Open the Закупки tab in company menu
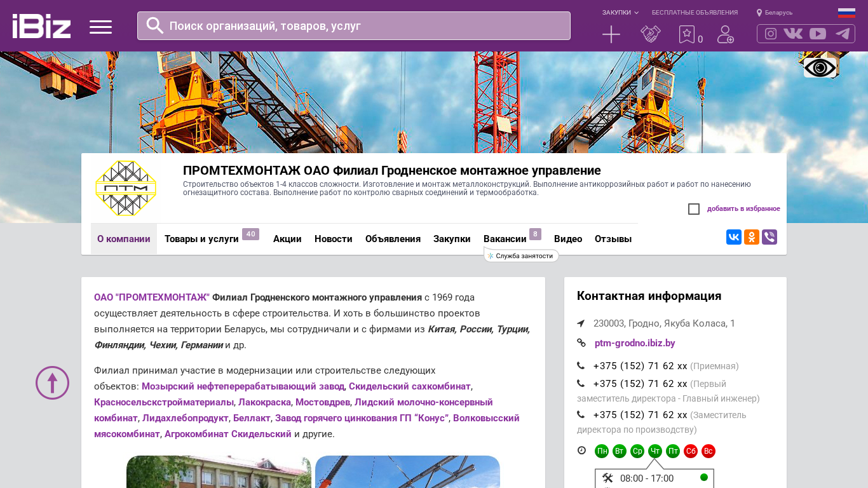 (x=452, y=239)
